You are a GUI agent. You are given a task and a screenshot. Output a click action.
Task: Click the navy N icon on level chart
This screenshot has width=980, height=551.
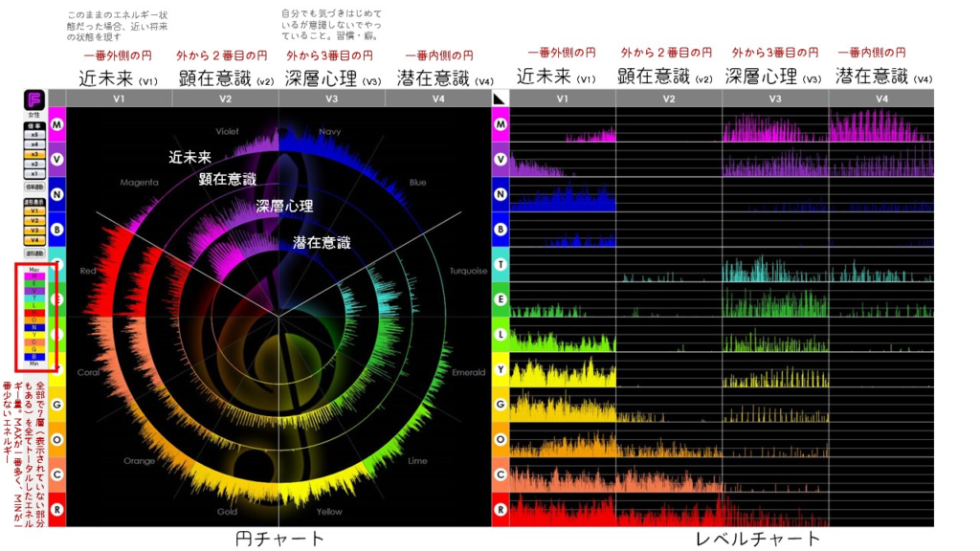pos(500,194)
